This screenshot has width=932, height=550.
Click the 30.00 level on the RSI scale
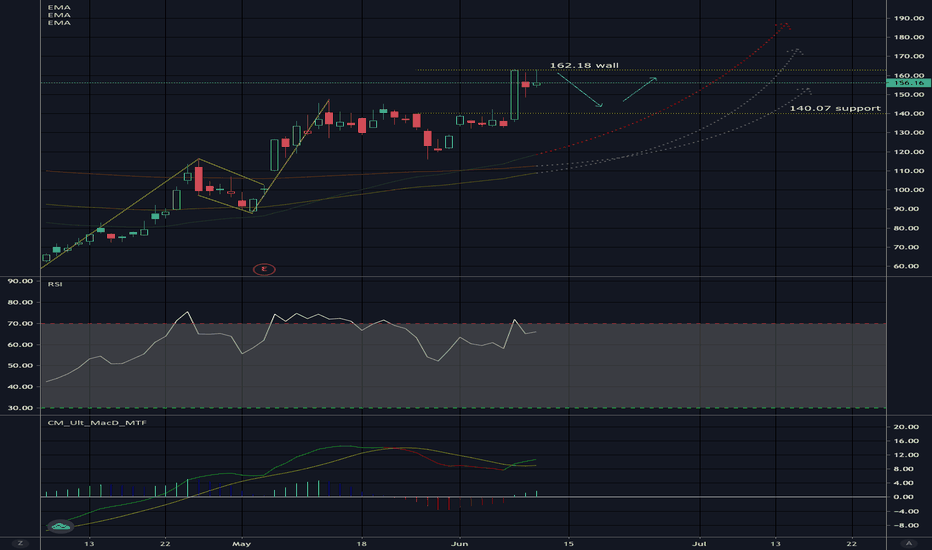point(20,408)
